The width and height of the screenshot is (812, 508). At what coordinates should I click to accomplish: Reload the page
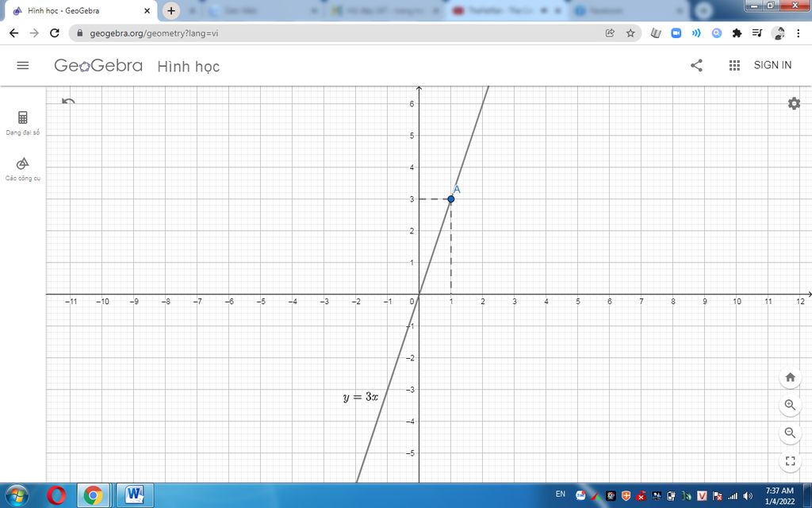point(55,33)
